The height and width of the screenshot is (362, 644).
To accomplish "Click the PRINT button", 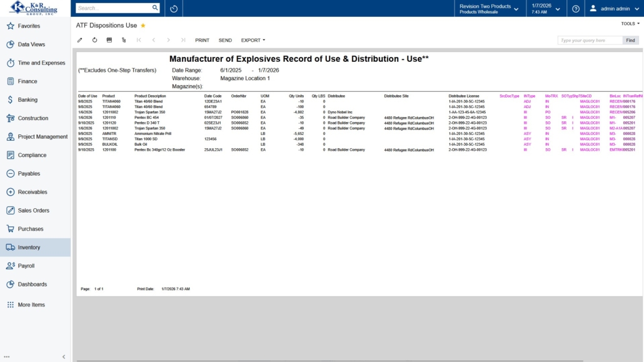I will point(202,40).
